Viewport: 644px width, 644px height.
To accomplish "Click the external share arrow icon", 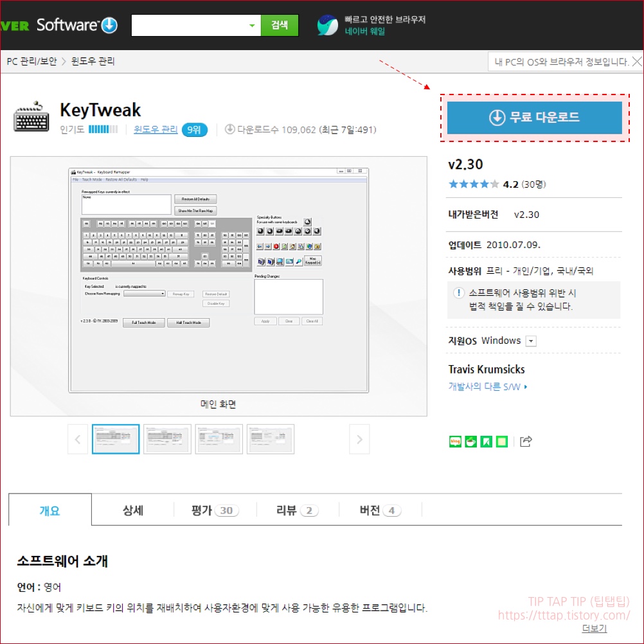I will click(526, 441).
